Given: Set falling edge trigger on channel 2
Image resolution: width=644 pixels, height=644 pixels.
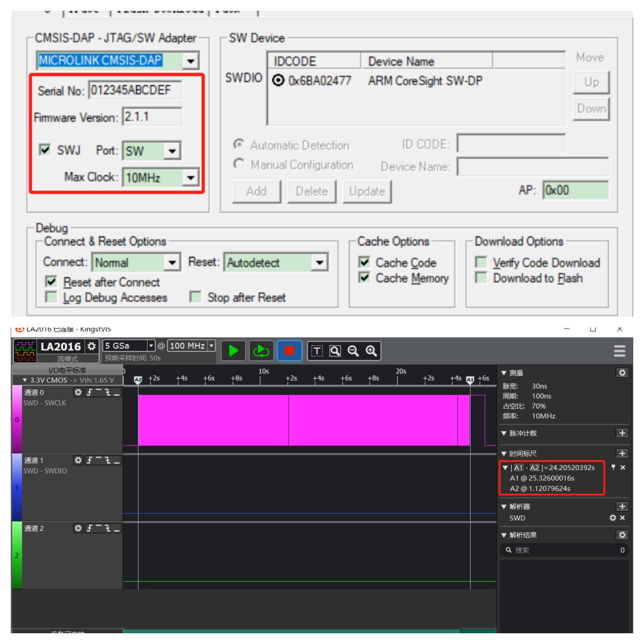Looking at the screenshot, I should click(x=108, y=529).
